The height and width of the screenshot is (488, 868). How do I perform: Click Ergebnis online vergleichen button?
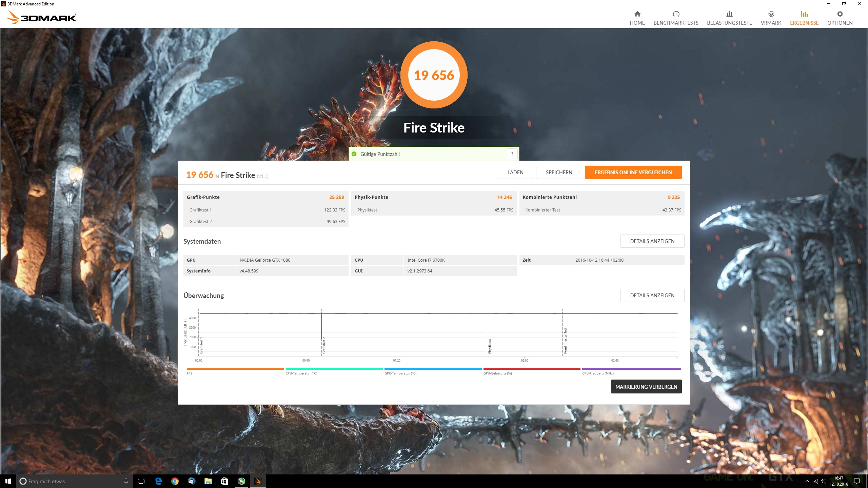click(x=633, y=172)
